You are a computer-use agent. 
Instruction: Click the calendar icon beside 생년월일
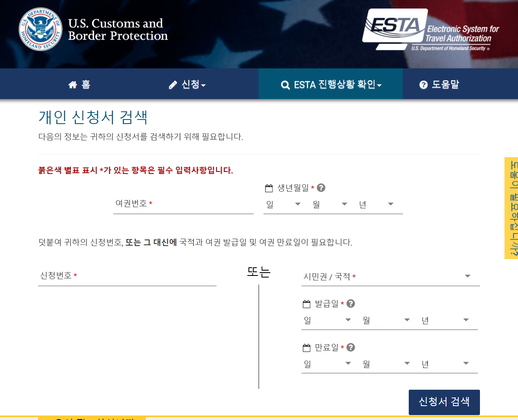268,188
